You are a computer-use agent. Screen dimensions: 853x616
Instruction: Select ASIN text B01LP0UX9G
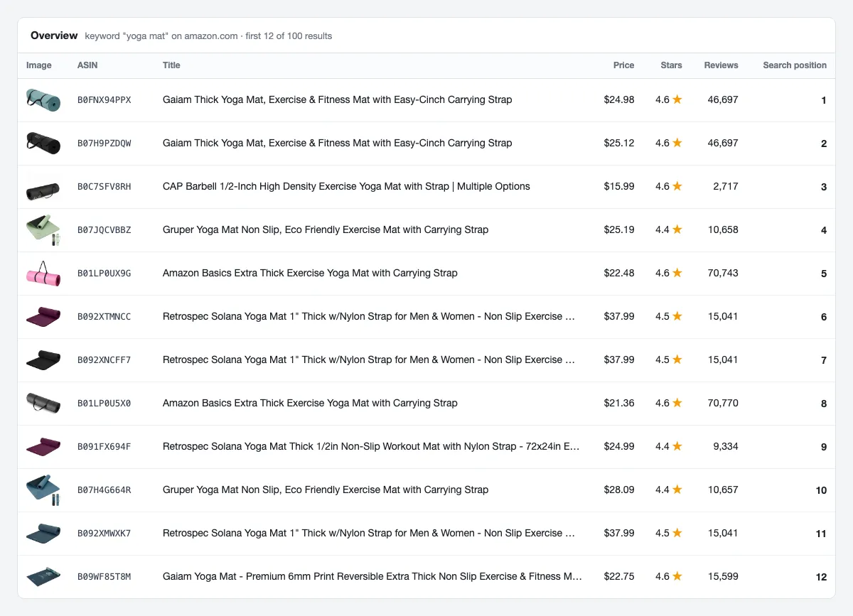point(104,274)
